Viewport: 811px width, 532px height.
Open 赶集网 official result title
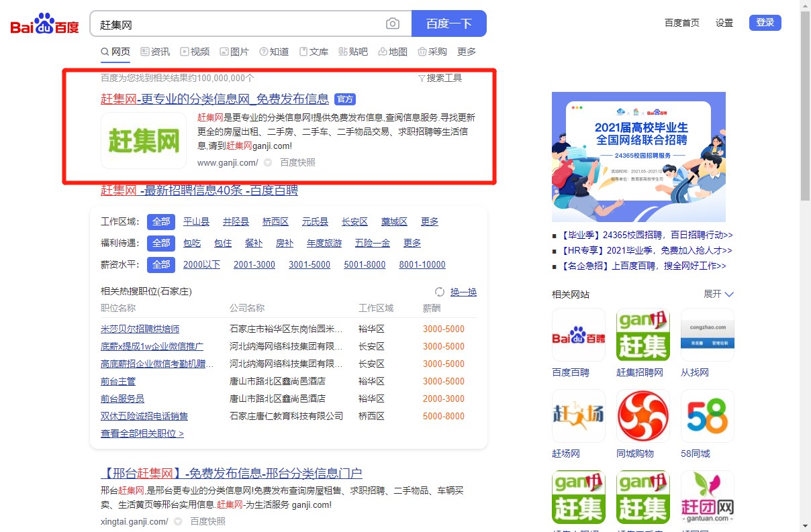[215, 99]
